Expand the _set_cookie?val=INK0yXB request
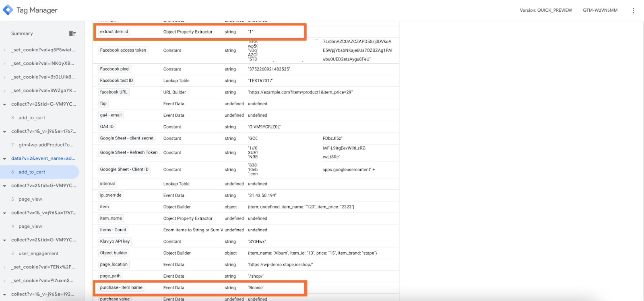The image size is (644, 301). coord(4,64)
